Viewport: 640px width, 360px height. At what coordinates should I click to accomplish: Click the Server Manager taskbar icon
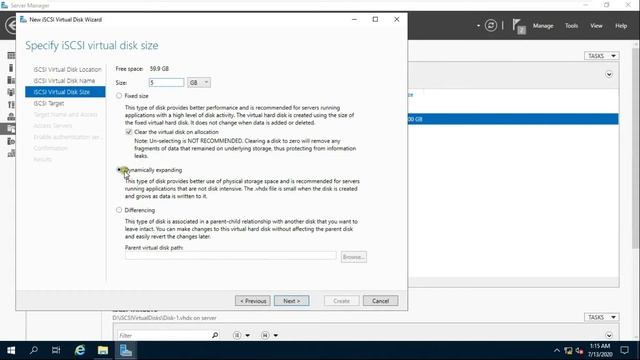(x=125, y=350)
